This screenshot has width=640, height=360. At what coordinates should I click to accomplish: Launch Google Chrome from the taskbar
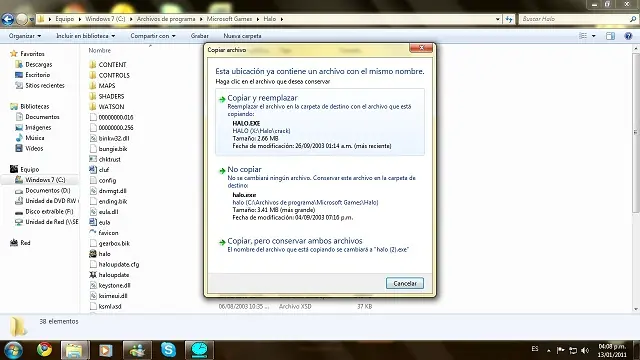tap(44, 350)
